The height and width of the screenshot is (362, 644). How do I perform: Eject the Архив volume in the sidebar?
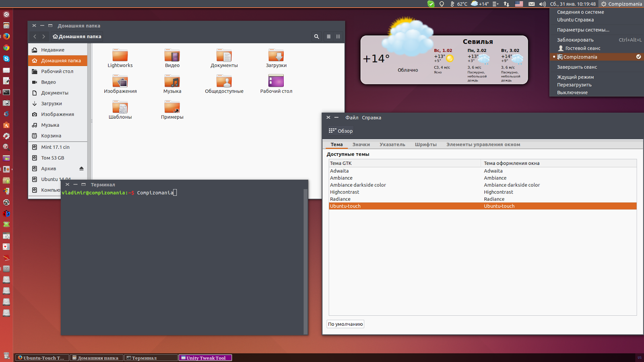[82, 168]
